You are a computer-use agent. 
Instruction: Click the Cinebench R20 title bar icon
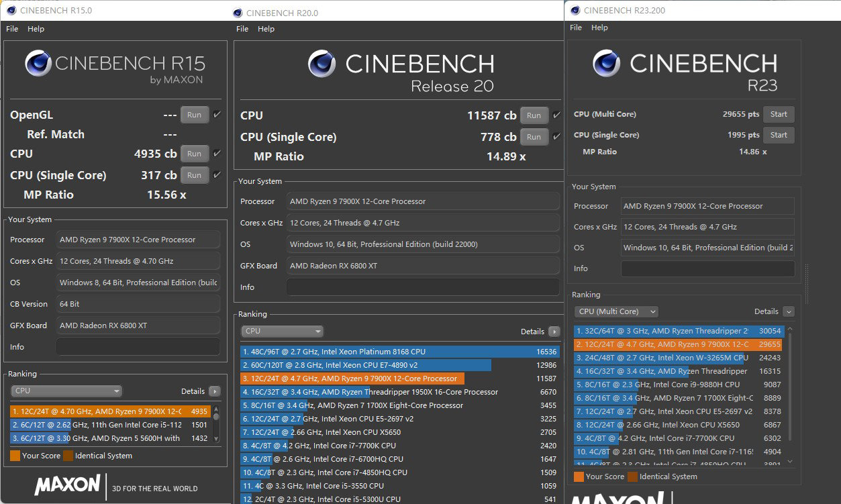[x=238, y=13]
